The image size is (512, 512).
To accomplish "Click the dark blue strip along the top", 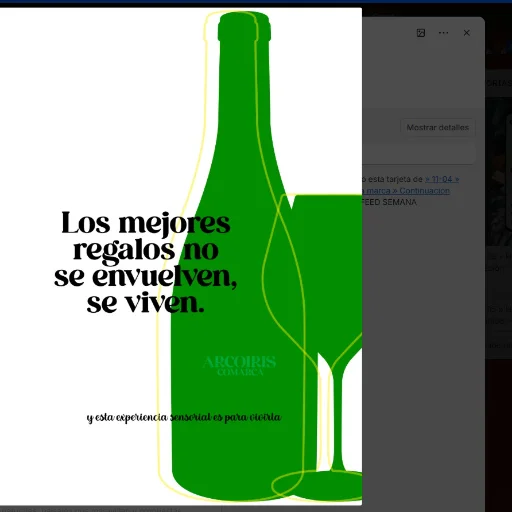I will tap(256, 2).
